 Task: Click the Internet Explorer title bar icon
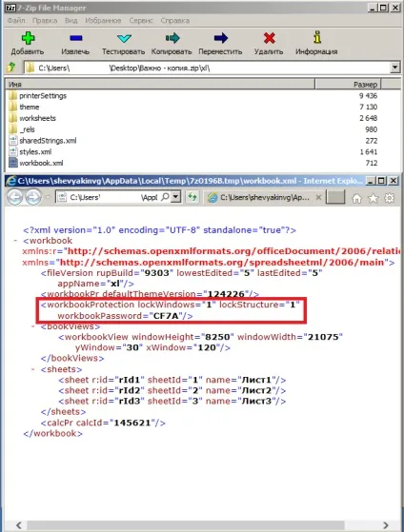click(x=10, y=181)
